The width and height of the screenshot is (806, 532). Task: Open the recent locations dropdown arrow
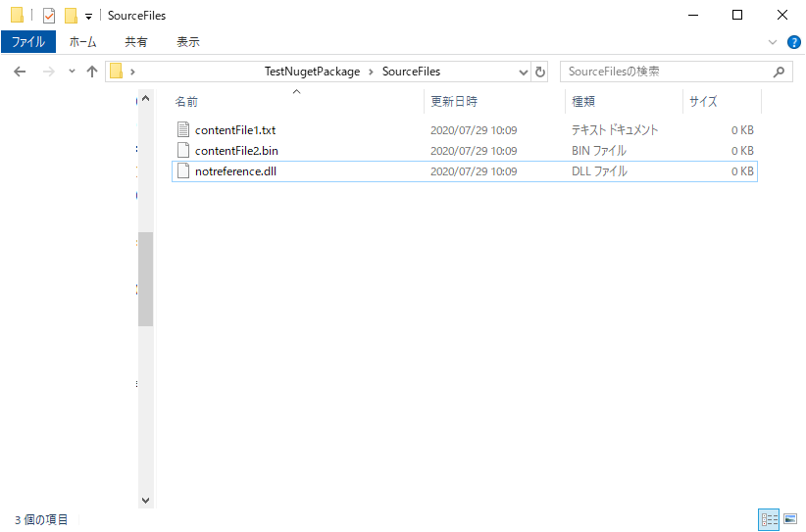pyautogui.click(x=72, y=72)
